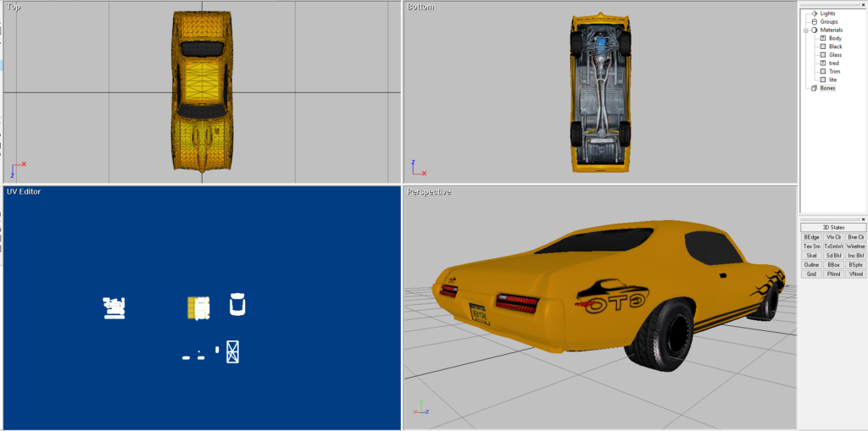The width and height of the screenshot is (868, 431).
Task: Click the car's rear license plate
Action: [x=480, y=312]
